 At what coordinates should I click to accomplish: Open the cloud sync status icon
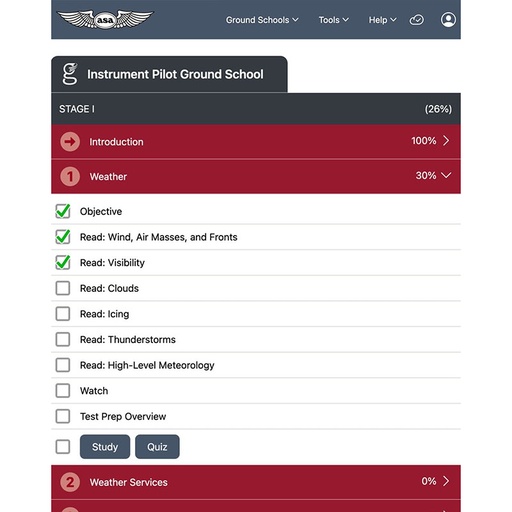pos(416,20)
